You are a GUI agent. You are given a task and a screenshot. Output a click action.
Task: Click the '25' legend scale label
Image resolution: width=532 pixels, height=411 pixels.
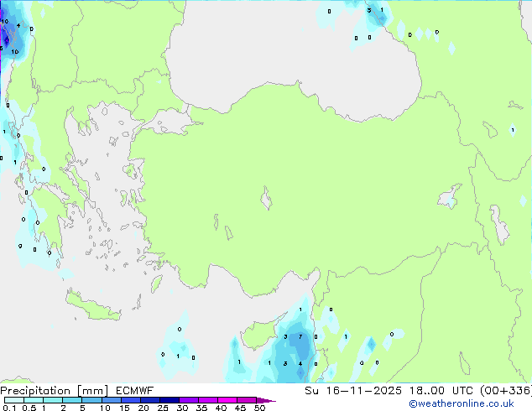click(163, 408)
